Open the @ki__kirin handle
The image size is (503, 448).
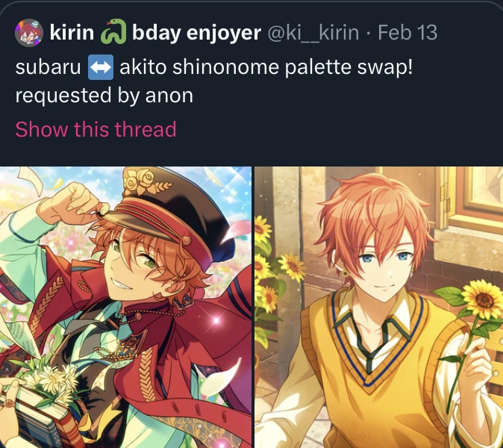click(313, 32)
